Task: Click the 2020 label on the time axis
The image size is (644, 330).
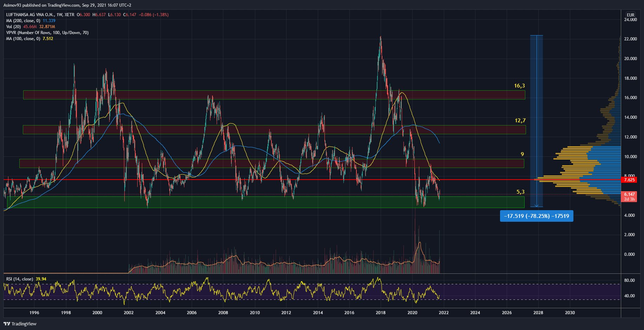Action: coord(412,312)
